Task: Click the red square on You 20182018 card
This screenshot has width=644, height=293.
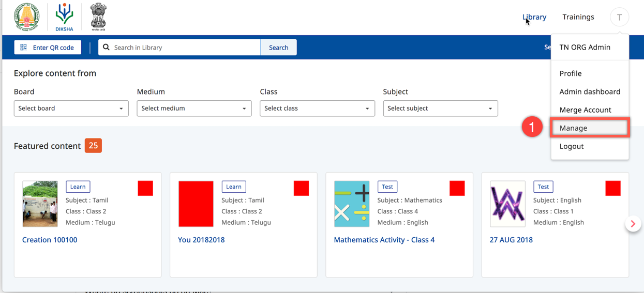Action: [301, 189]
